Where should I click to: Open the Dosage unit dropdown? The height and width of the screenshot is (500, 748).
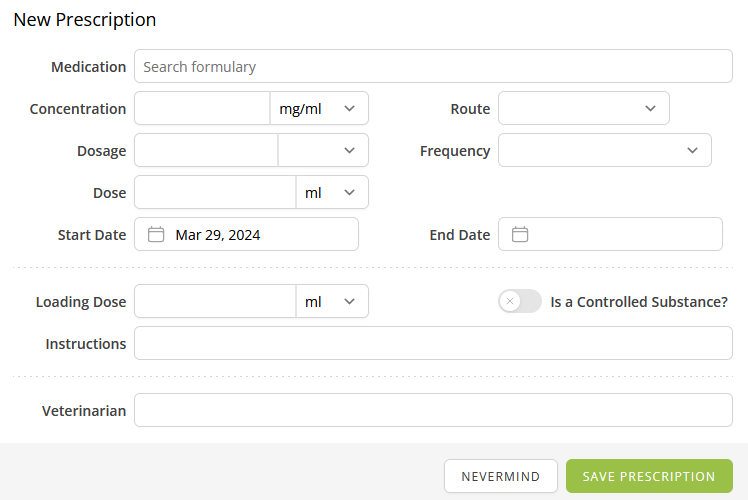[323, 150]
